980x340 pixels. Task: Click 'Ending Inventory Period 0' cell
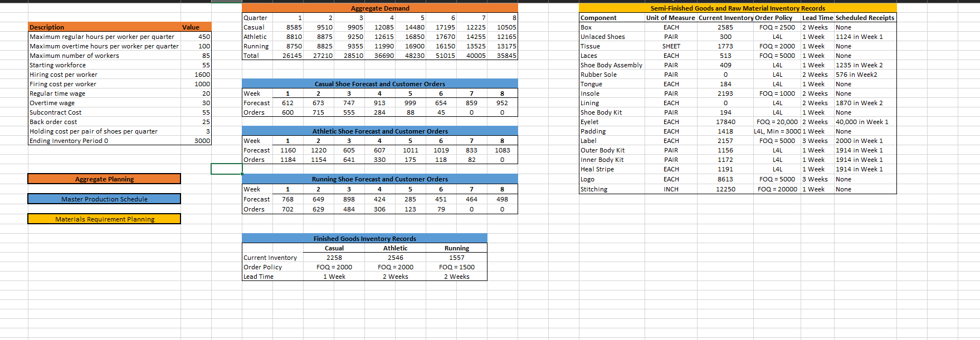pyautogui.click(x=104, y=141)
